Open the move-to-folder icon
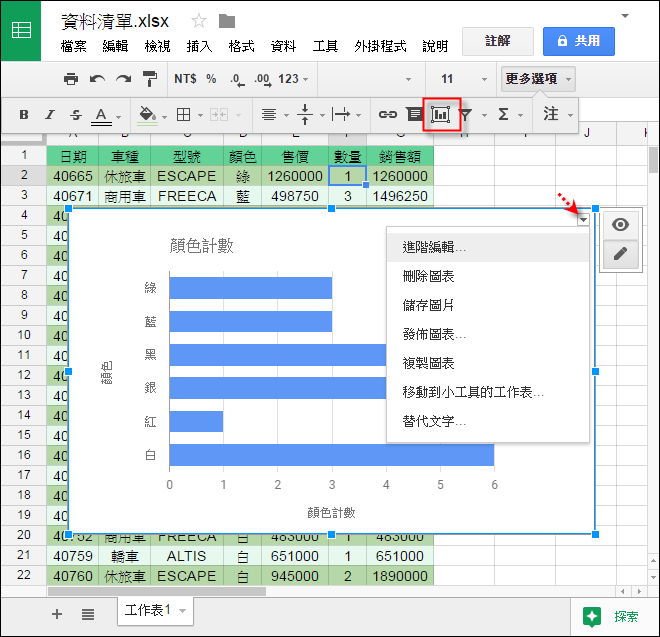 coord(227,21)
